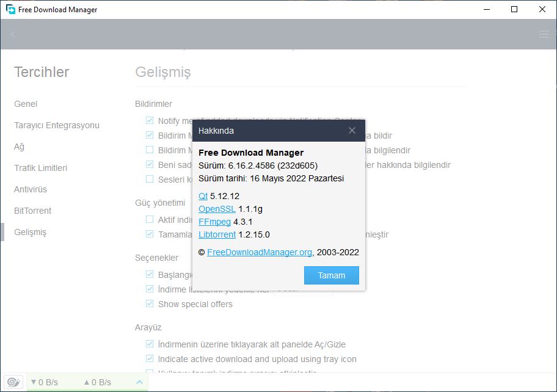
Task: Open the Ağ preferences section
Action: pyautogui.click(x=19, y=147)
